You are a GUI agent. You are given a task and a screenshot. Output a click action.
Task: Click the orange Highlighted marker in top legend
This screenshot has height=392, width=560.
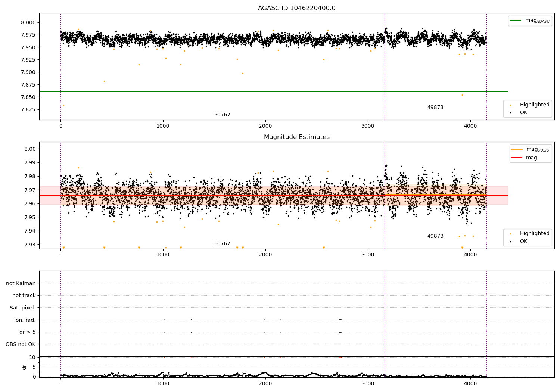[510, 105]
